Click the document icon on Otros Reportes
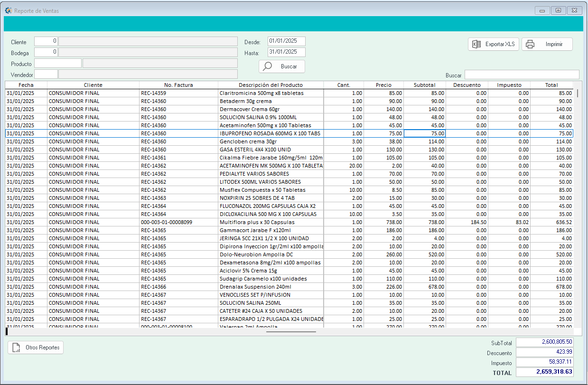This screenshot has height=385, width=588. coord(17,347)
